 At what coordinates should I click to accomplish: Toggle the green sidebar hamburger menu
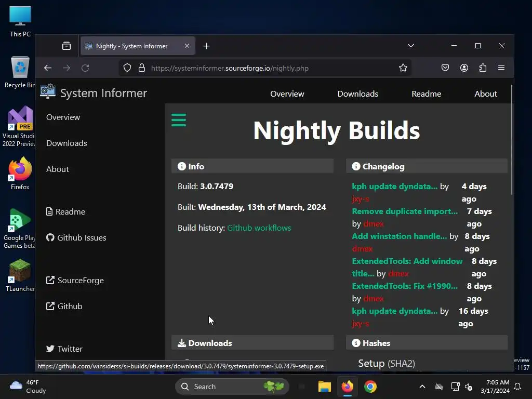coord(179,120)
